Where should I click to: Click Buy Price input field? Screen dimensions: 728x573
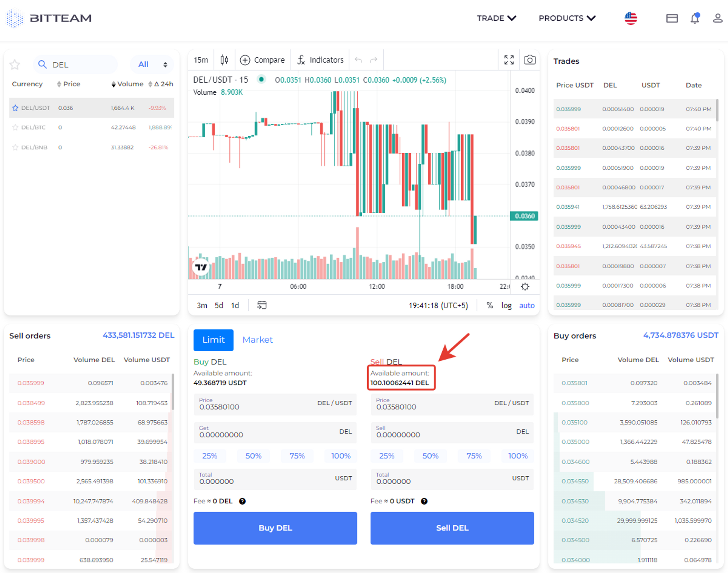point(275,404)
